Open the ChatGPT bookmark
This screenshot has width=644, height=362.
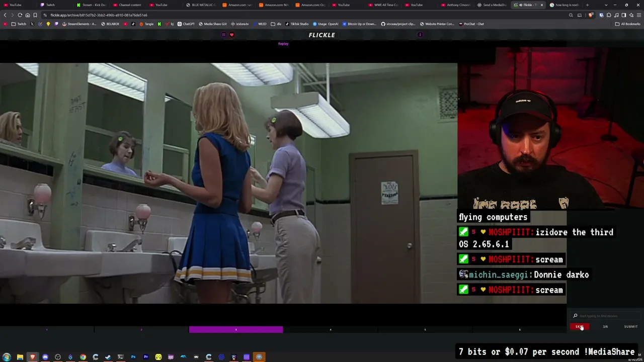(186, 24)
